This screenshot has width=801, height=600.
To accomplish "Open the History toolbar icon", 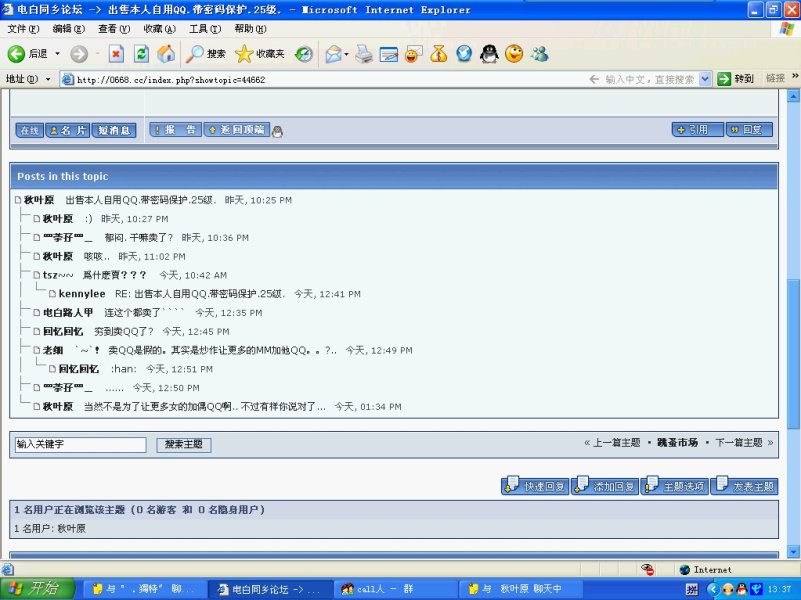I will pyautogui.click(x=303, y=54).
